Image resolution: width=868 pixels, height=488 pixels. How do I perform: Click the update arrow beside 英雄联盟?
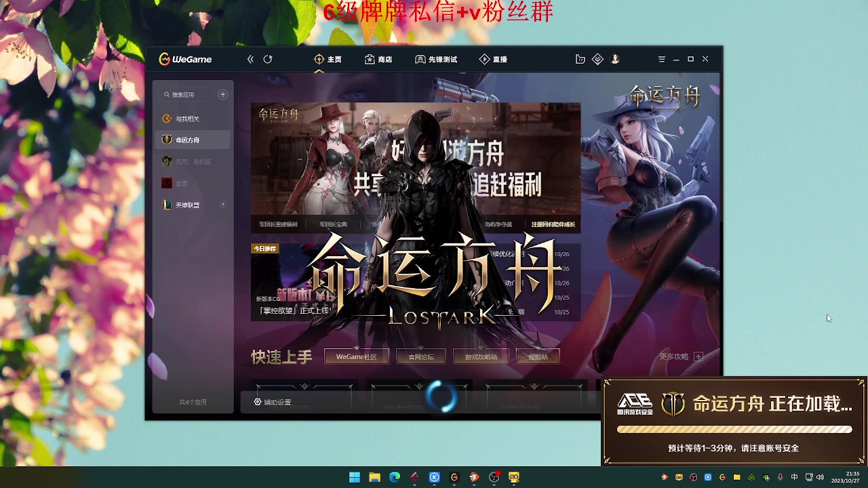coord(223,205)
